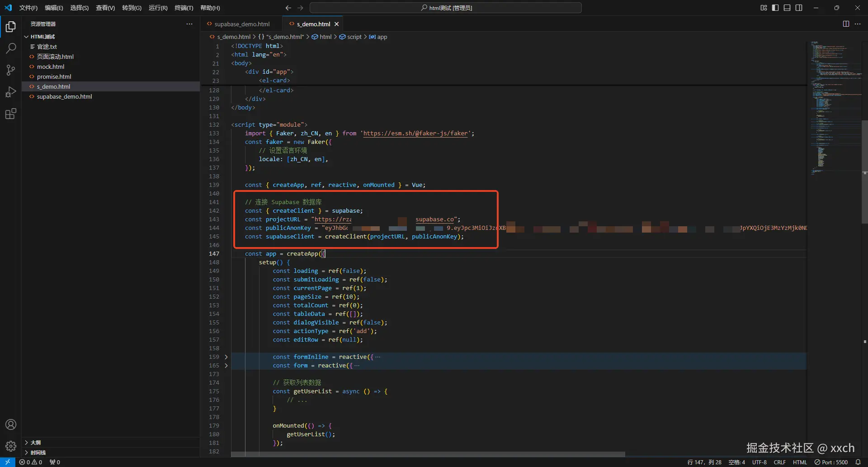
Task: Click Port: 5500 in status bar
Action: tap(831, 462)
